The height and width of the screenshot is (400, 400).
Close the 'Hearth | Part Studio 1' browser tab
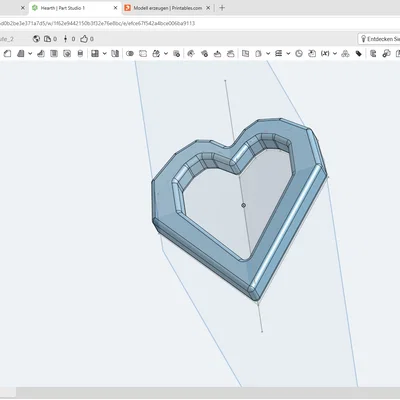[x=115, y=8]
